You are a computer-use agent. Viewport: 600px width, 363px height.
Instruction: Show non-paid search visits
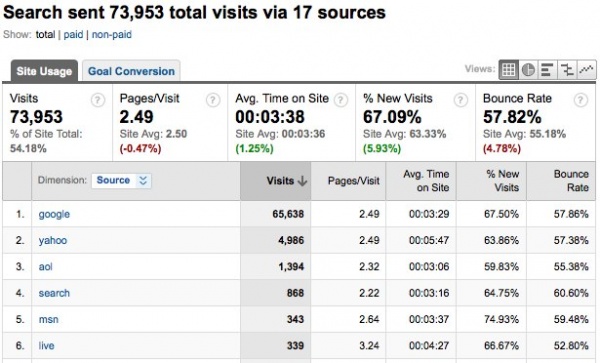(112, 35)
